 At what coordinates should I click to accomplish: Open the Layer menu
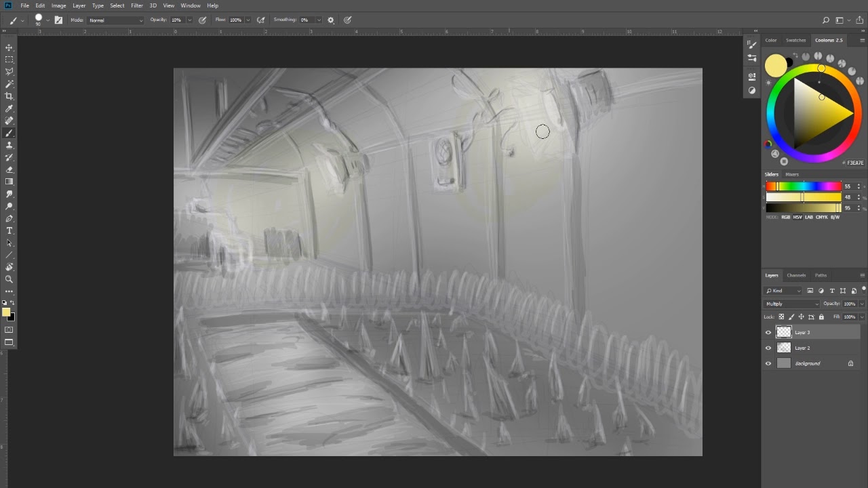[79, 5]
